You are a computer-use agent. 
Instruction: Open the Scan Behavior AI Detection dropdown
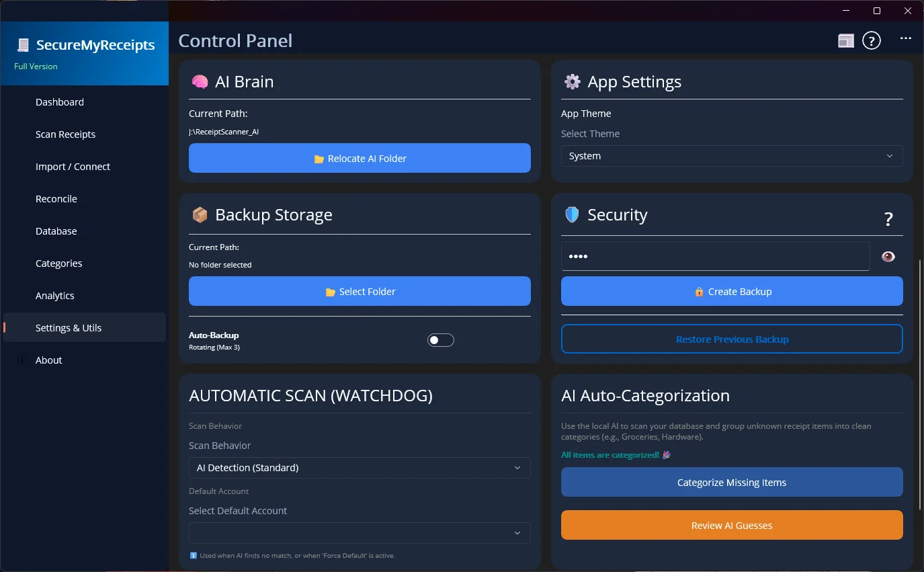click(360, 468)
